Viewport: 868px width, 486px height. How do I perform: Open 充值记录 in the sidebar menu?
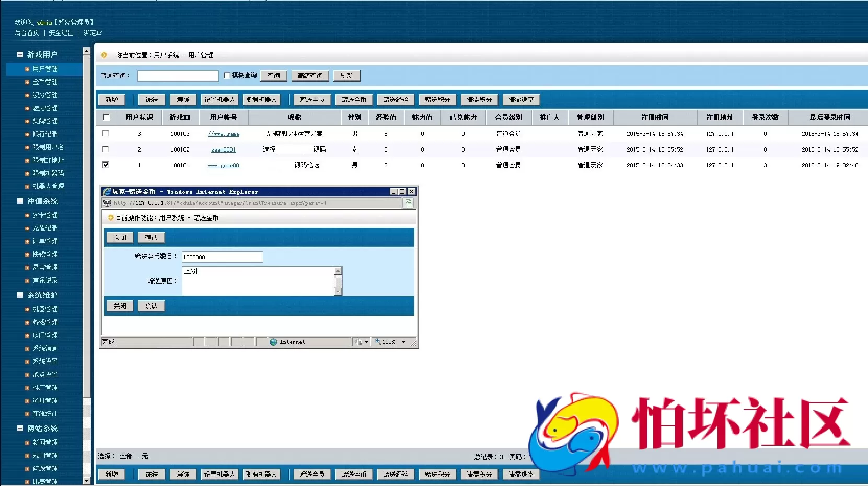(45, 228)
